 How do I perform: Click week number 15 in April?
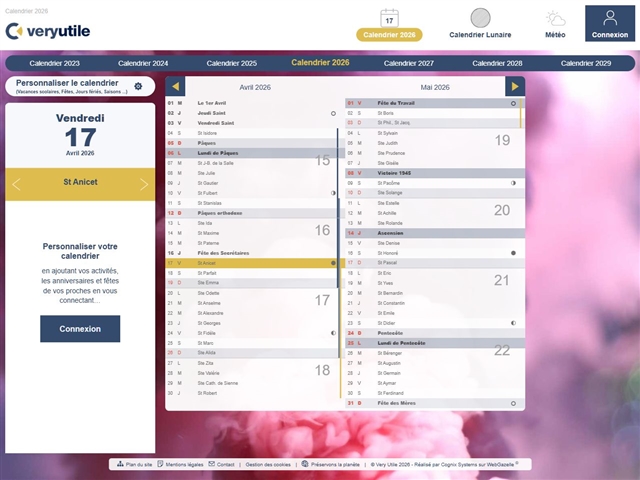click(x=322, y=160)
